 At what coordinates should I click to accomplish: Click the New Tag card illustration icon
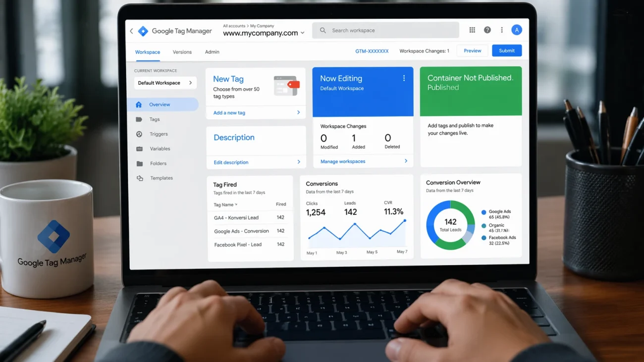[287, 86]
